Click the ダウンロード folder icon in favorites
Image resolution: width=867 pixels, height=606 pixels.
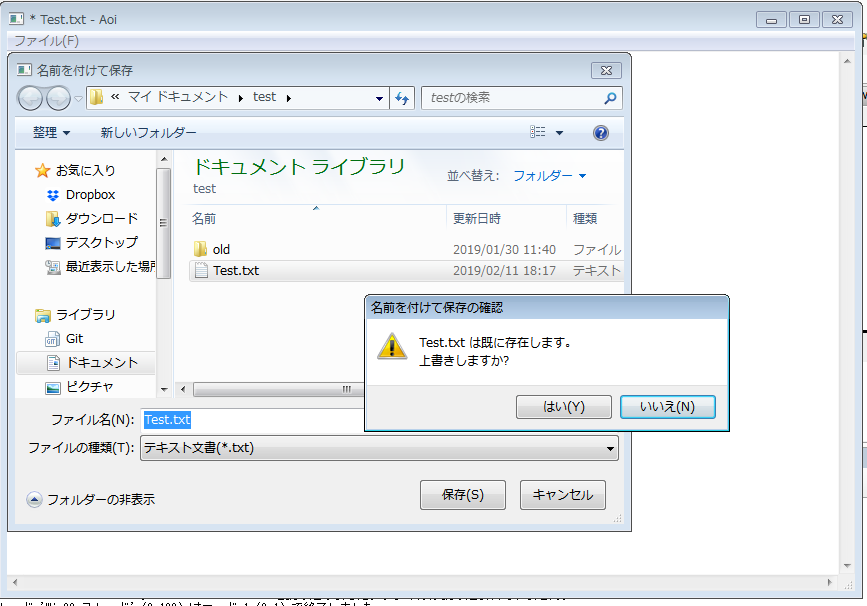52,219
